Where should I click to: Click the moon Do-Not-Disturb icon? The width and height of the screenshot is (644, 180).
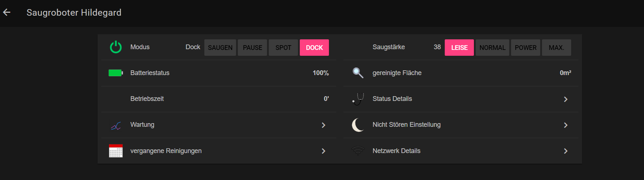point(358,125)
